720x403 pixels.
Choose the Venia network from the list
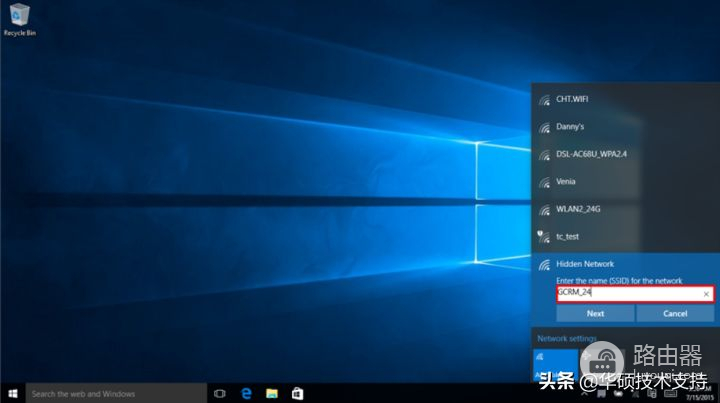[567, 182]
